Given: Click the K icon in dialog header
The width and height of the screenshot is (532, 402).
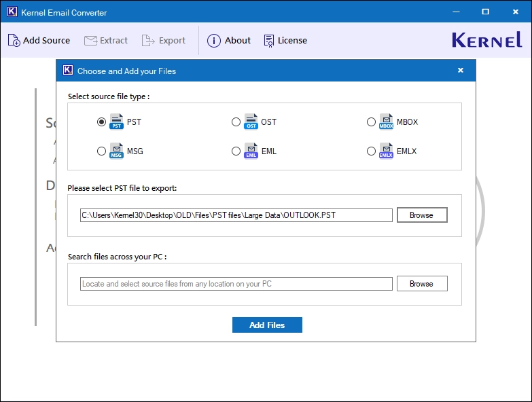Looking at the screenshot, I should click(68, 70).
